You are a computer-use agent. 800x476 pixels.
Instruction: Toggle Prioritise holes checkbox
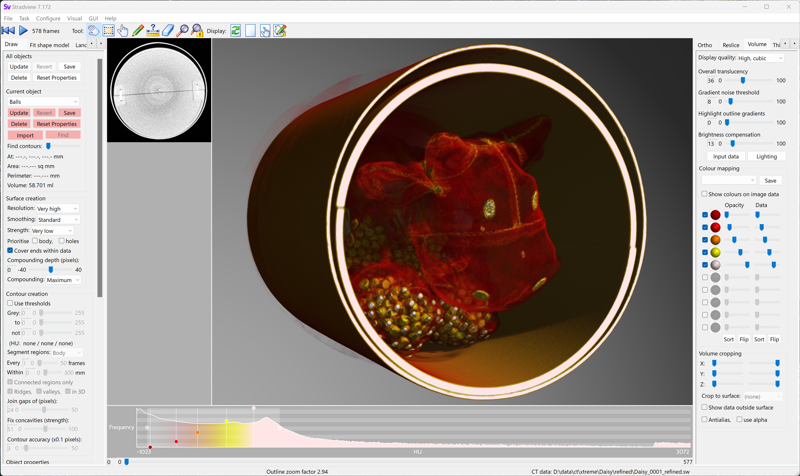click(61, 241)
